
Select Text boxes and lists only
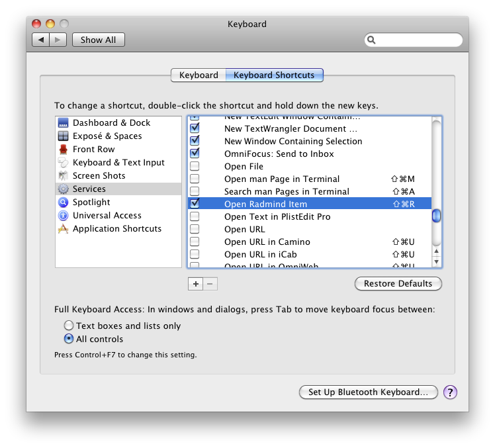pyautogui.click(x=69, y=326)
